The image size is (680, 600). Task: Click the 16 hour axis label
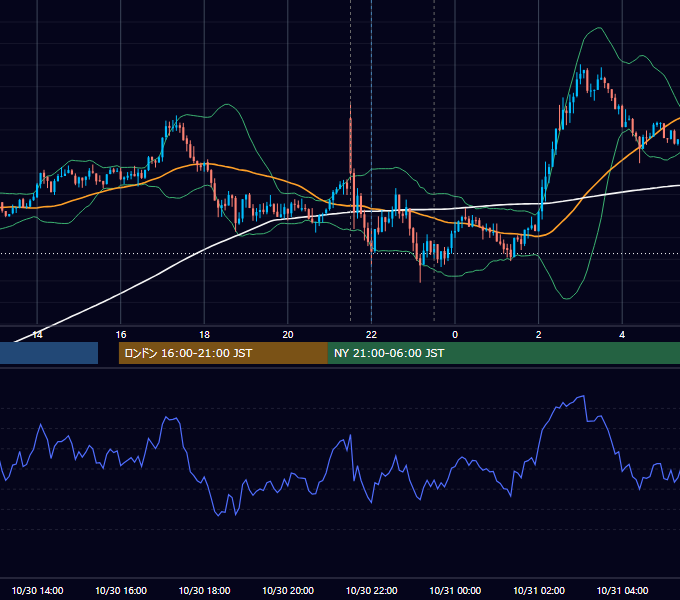(121, 335)
